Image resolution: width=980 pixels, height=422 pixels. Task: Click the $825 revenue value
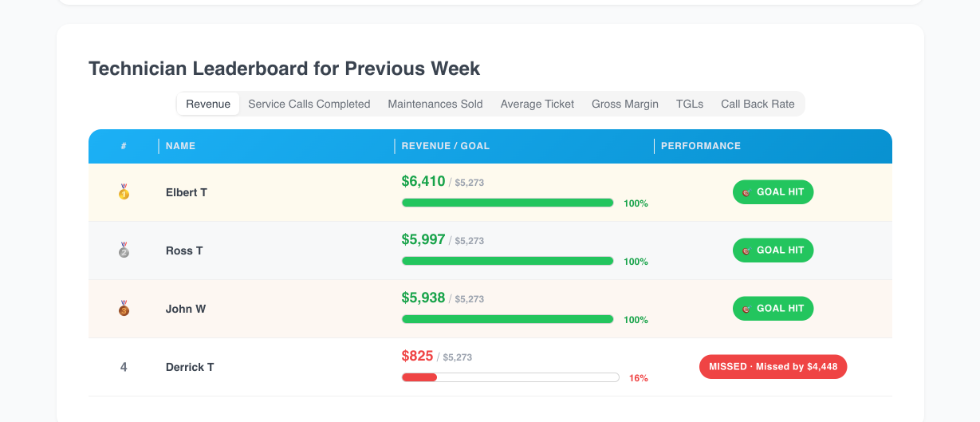[418, 356]
